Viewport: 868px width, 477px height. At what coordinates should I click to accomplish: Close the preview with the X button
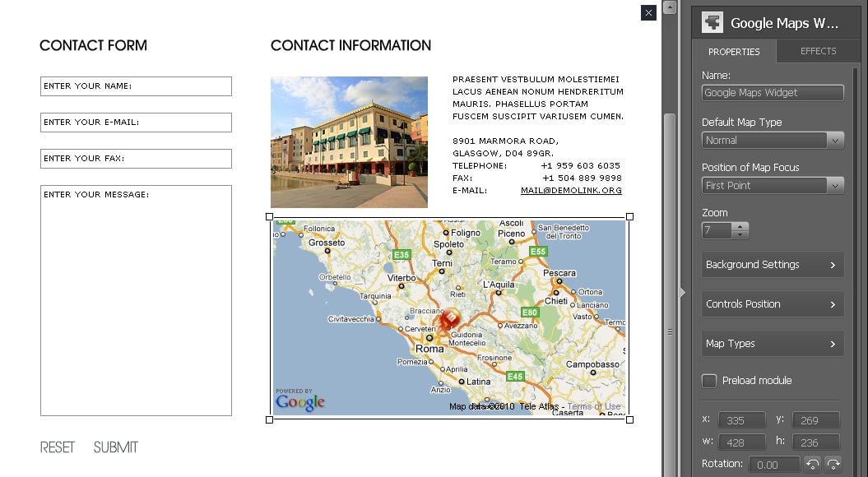coord(648,12)
